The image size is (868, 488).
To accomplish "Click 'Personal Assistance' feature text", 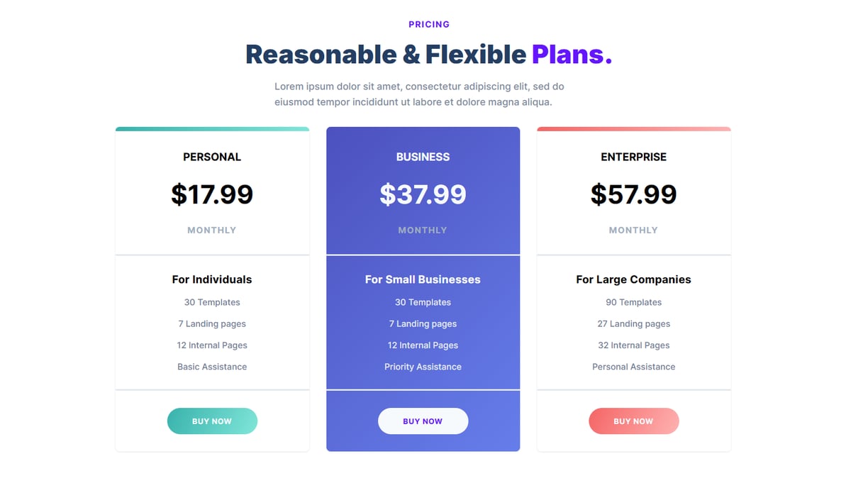I will pyautogui.click(x=633, y=367).
